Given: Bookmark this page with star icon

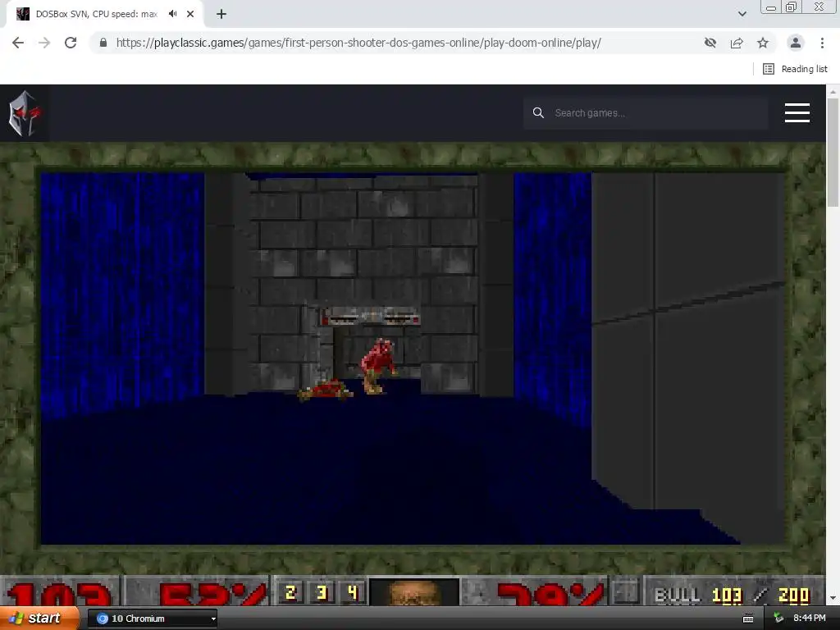Looking at the screenshot, I should 763,43.
